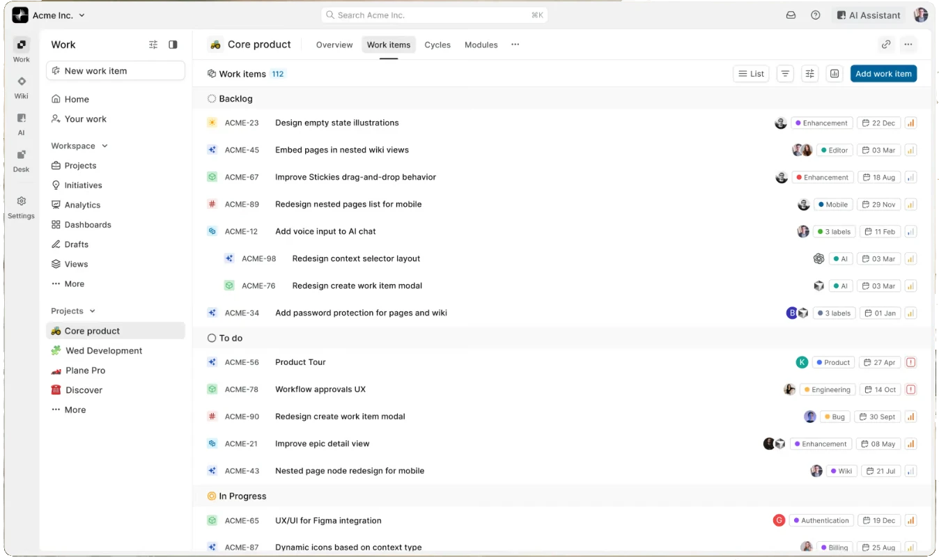The height and width of the screenshot is (560, 939).
Task: Click New work item in sidebar
Action: coord(116,71)
